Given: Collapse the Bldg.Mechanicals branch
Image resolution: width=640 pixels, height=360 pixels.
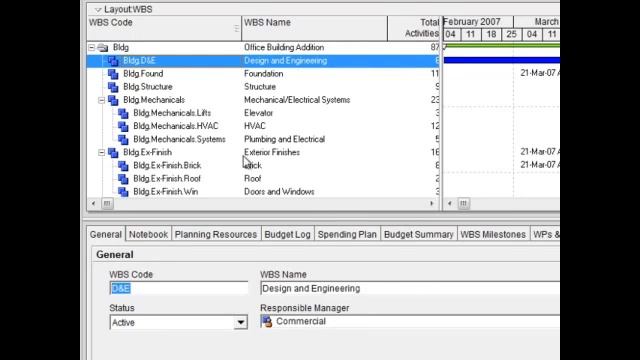Looking at the screenshot, I should [101, 100].
